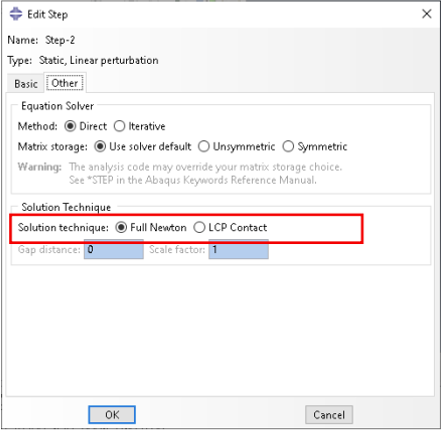Viewport: 441px width, 430px height.
Task: Enable LCP Contact solution technique
Action: (199, 228)
